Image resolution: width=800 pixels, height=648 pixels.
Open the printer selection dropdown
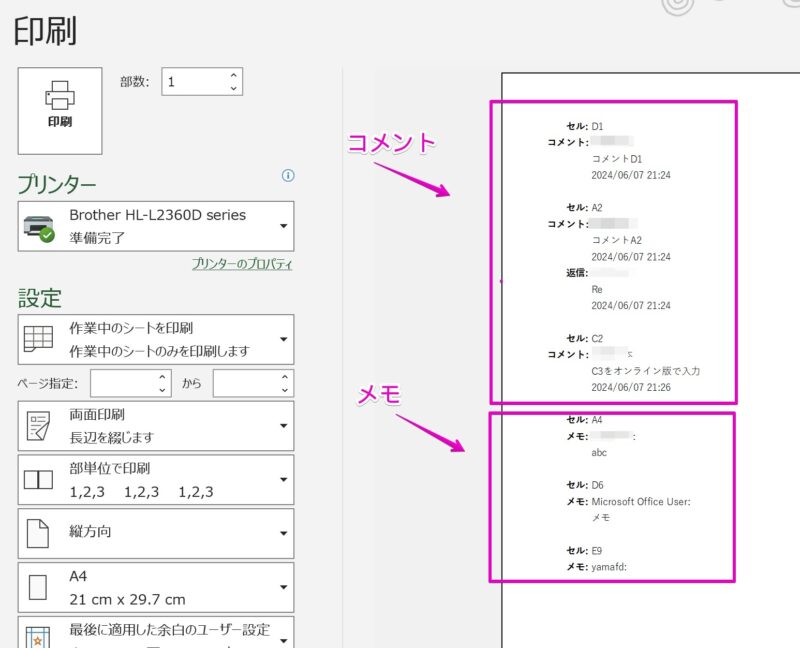pos(281,225)
